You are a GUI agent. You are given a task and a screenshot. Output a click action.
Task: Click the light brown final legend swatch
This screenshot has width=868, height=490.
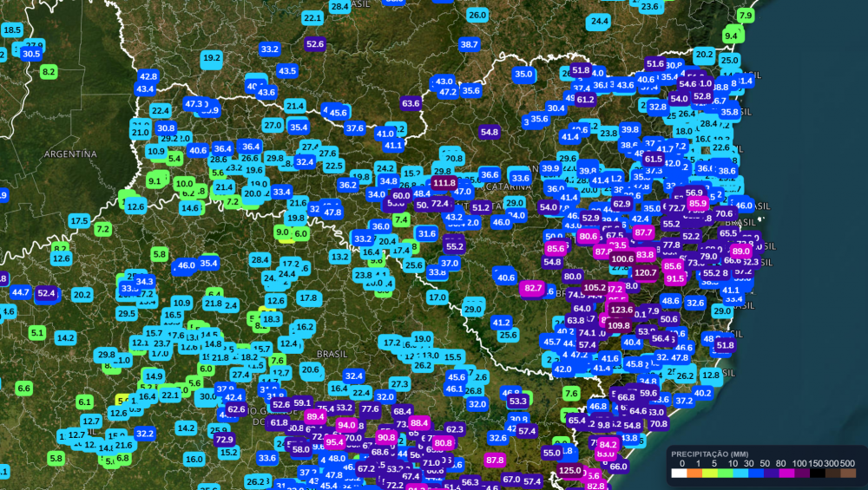coord(848,473)
